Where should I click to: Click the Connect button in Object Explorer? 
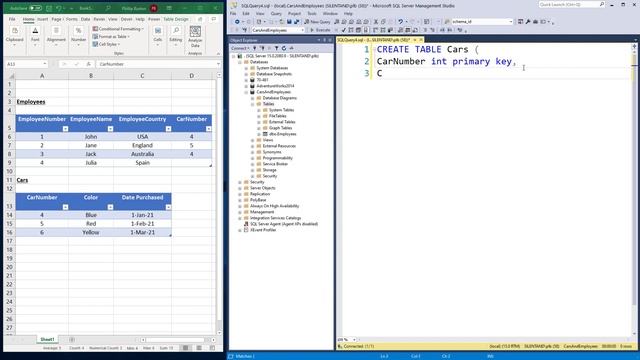click(x=239, y=48)
